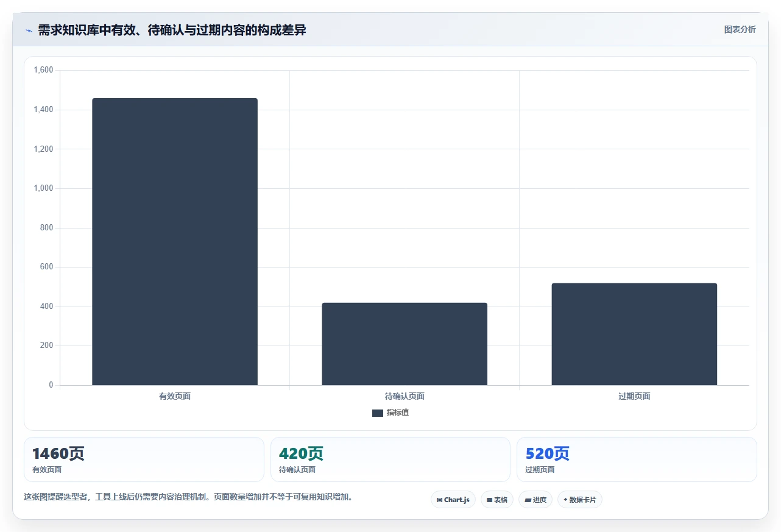
Task: Click the 图表分析 label in header
Action: [x=740, y=30]
